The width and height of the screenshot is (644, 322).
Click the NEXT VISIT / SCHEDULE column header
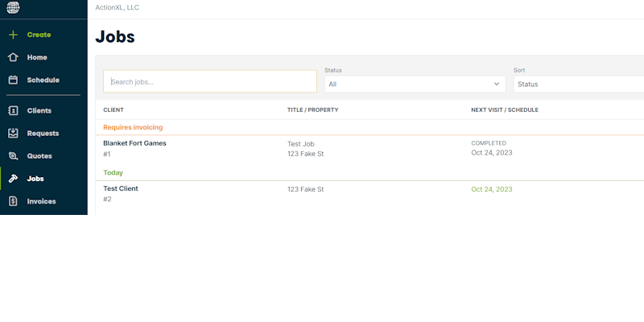click(x=505, y=110)
